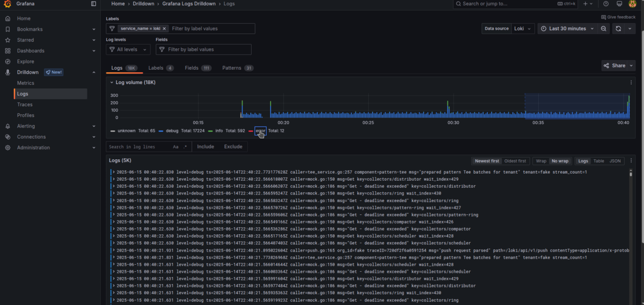The image size is (644, 305).
Task: Open the Last 30 minutes time picker
Action: 567,28
